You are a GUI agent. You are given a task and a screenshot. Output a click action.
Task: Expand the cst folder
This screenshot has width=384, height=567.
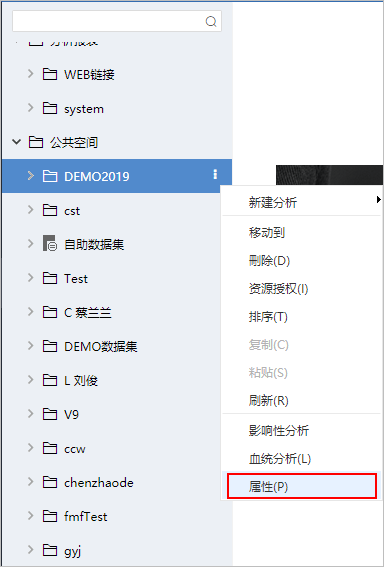tap(31, 210)
